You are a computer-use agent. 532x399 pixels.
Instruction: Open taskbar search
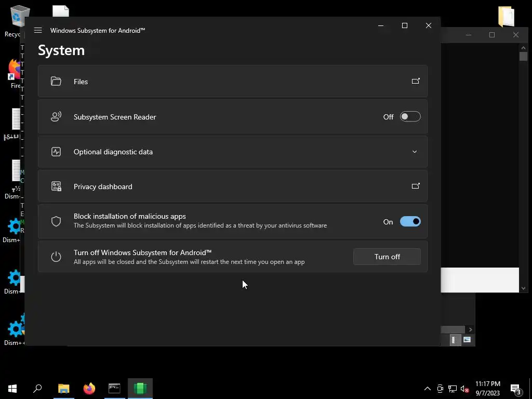pyautogui.click(x=37, y=389)
